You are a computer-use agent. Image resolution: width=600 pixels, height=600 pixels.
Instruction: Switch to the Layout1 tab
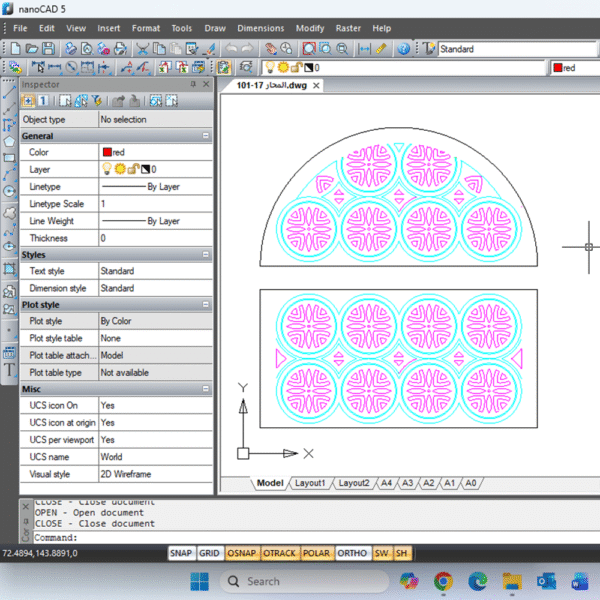[310, 483]
